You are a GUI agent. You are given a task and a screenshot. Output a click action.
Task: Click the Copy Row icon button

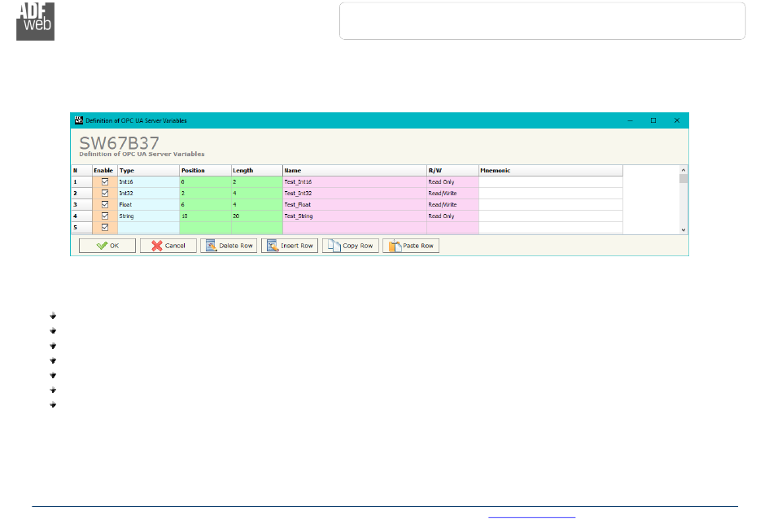pyautogui.click(x=350, y=246)
